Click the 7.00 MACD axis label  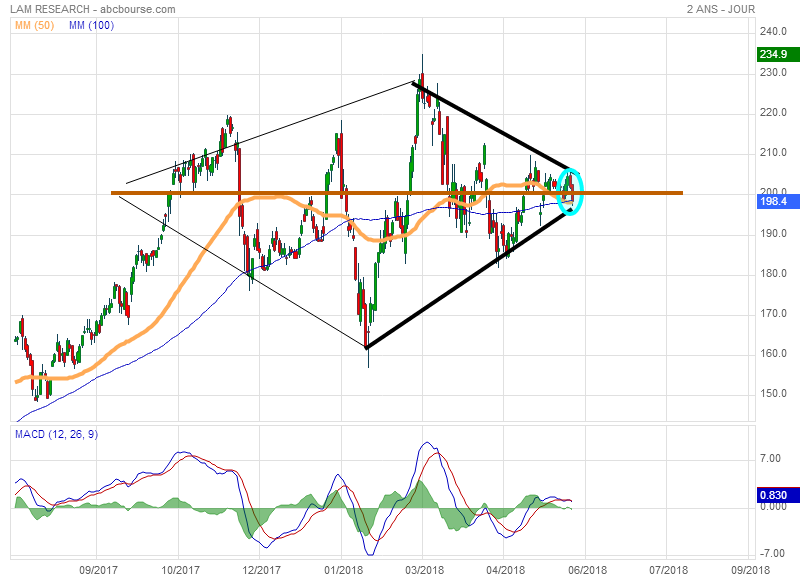pos(770,459)
